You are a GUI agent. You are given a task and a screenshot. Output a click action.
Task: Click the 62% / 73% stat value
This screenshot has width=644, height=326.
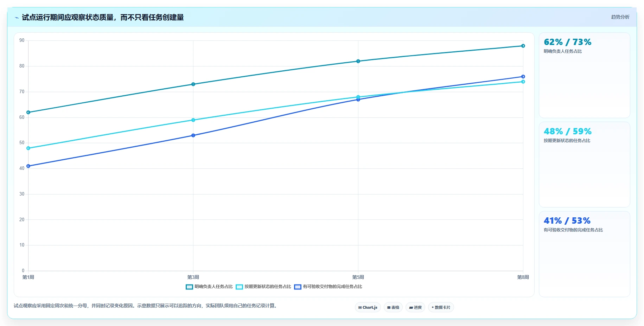click(x=567, y=42)
